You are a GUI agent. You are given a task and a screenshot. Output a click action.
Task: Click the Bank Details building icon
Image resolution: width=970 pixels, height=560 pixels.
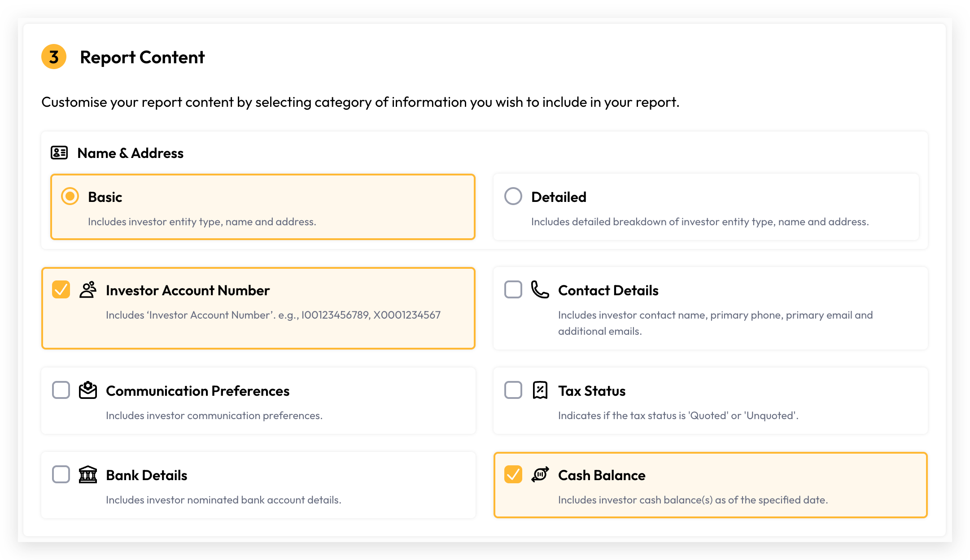(x=88, y=475)
